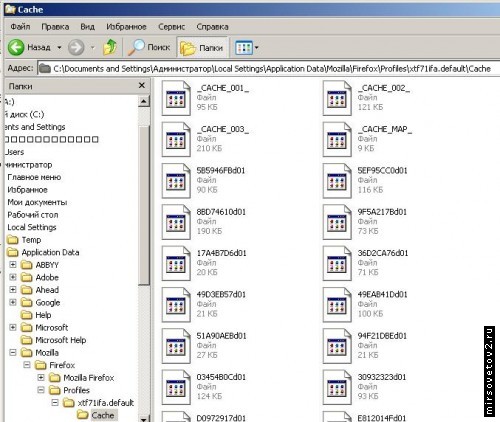Open the Вид menu
This screenshot has width=500, height=422.
pos(87,27)
